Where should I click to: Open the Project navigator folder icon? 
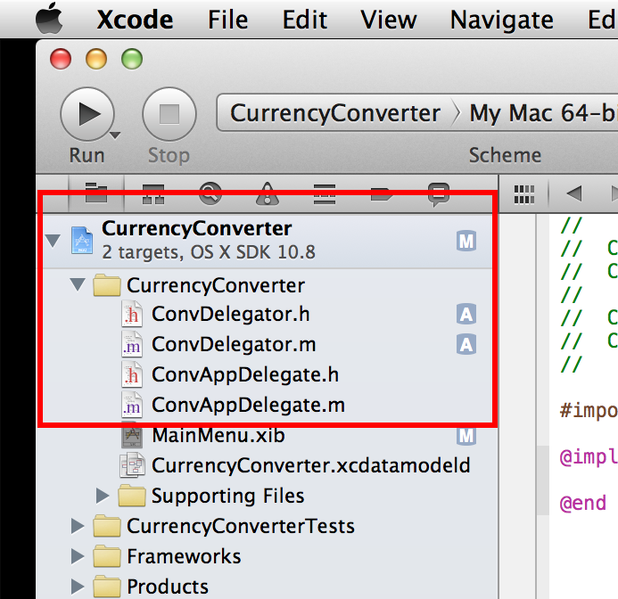(96, 193)
